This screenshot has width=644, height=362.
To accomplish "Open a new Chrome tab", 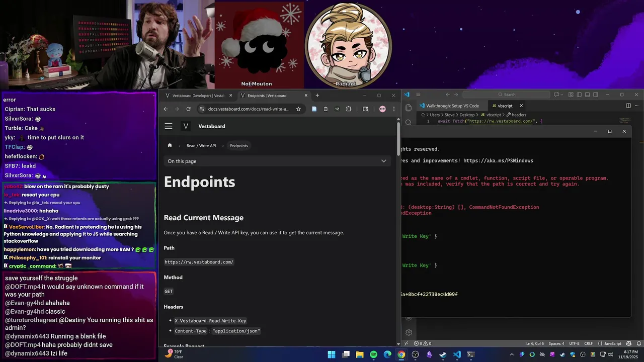I will 317,96.
